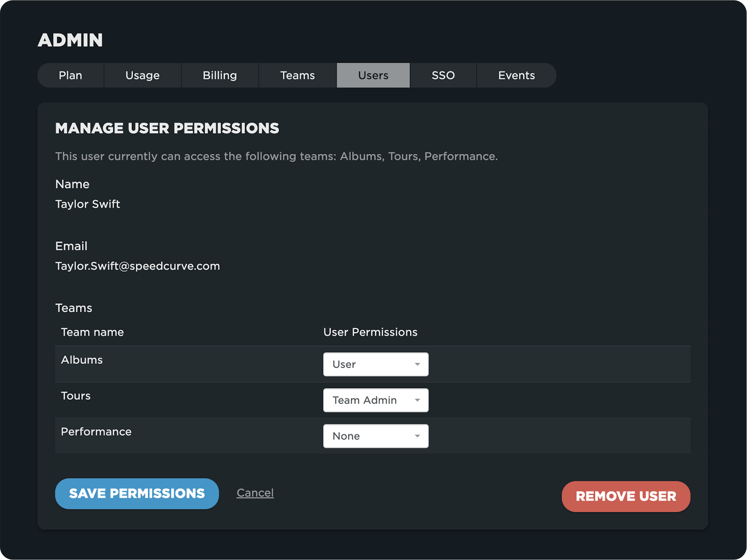The height and width of the screenshot is (560, 747).
Task: Click the Taylor.Swift@speedcurve.com email text
Action: (137, 266)
